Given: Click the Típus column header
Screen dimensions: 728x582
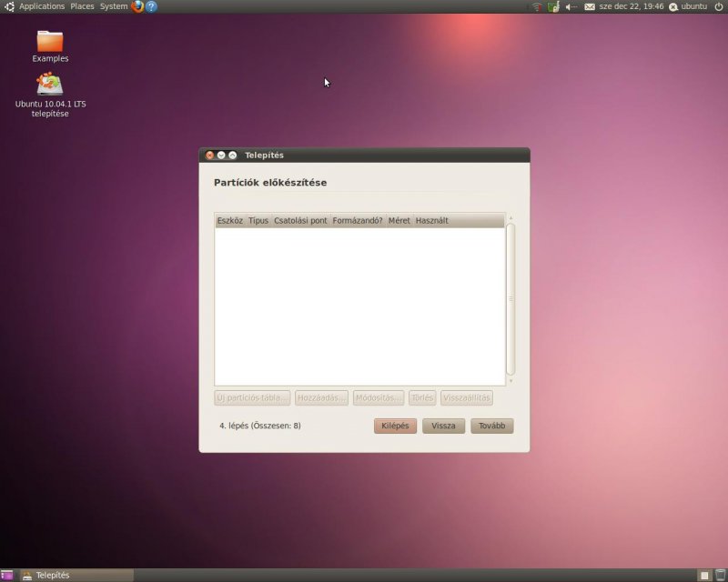Looking at the screenshot, I should click(x=258, y=220).
